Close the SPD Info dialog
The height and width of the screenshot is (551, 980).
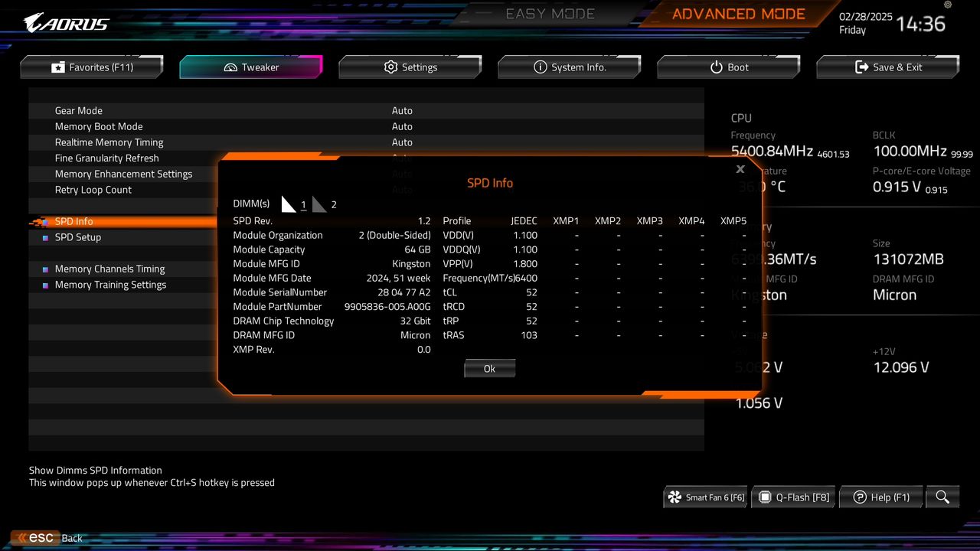pos(740,169)
